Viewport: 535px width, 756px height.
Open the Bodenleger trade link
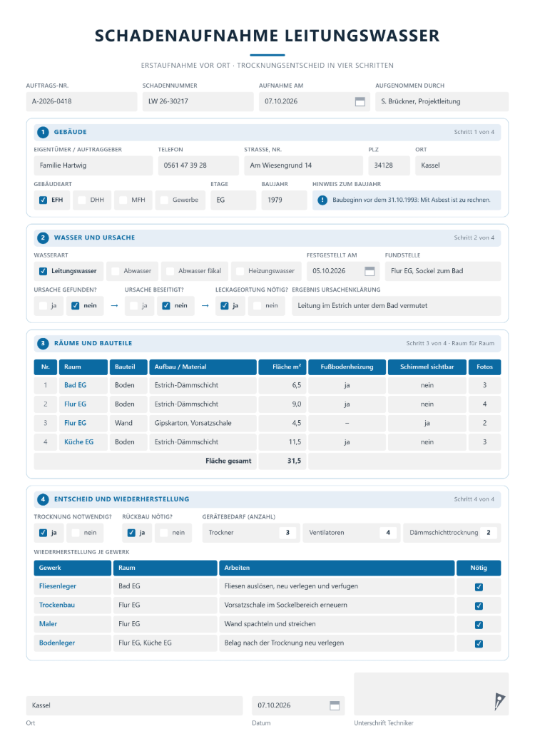click(57, 643)
